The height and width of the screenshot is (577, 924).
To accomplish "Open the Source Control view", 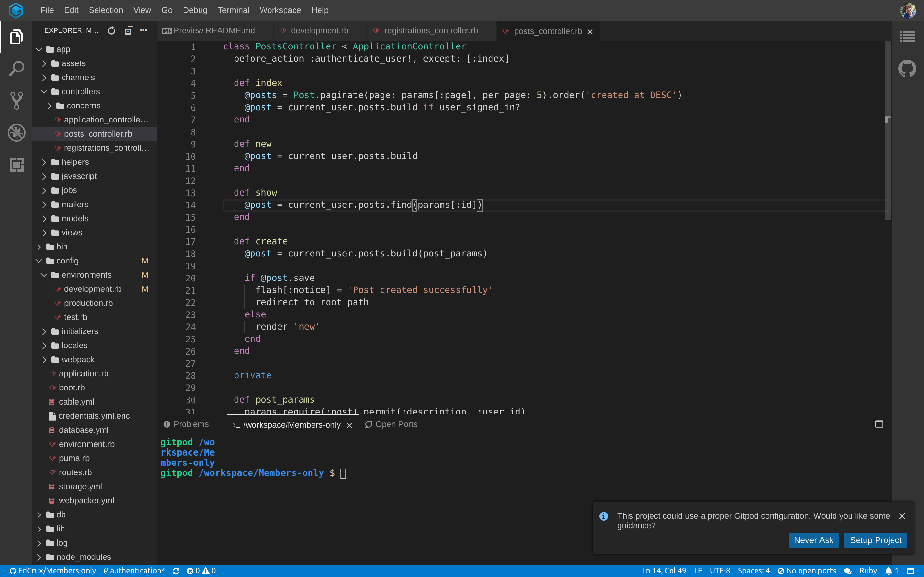I will [x=16, y=101].
